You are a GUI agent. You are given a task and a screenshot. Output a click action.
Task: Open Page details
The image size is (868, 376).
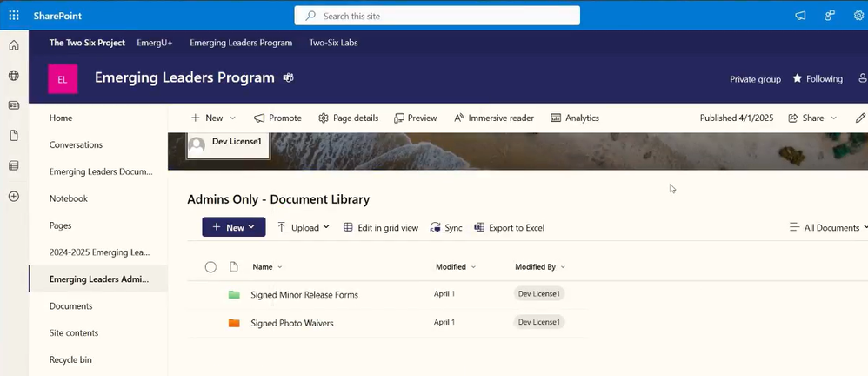[348, 118]
